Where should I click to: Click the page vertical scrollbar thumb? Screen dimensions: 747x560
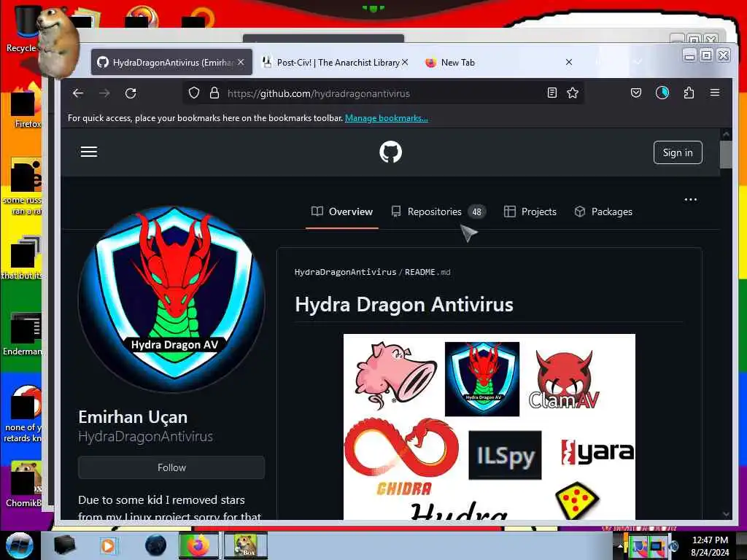pyautogui.click(x=726, y=155)
